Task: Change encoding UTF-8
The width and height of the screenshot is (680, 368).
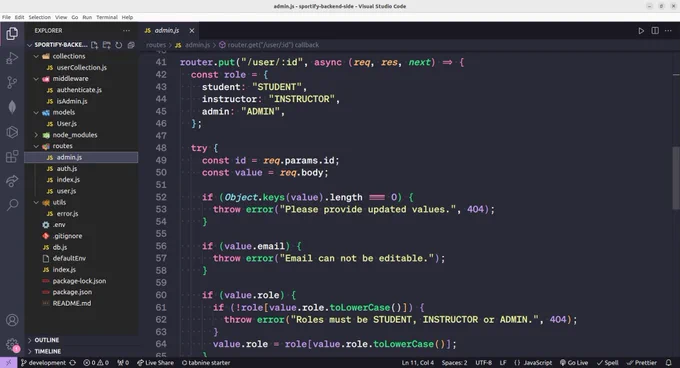Action: (x=484, y=363)
